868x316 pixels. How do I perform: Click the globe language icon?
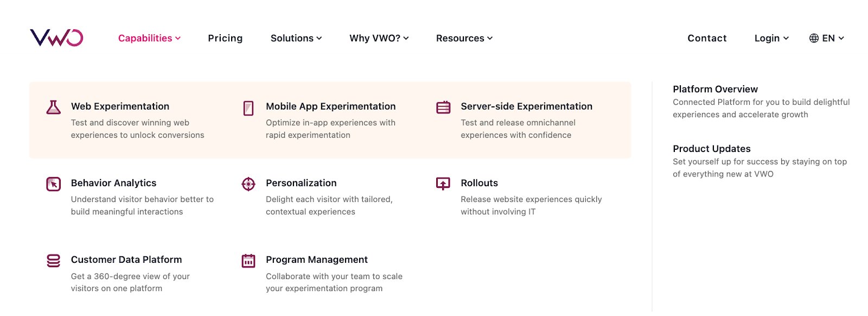pos(814,38)
